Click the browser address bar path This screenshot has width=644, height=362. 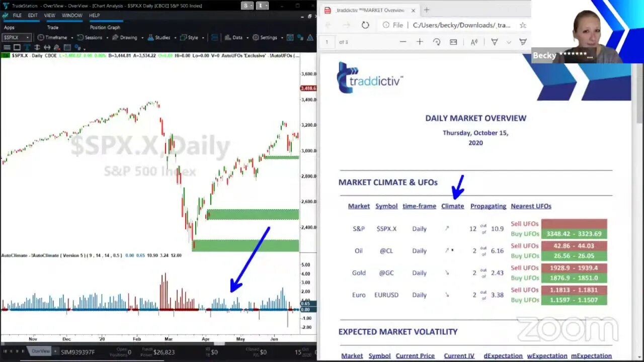461,25
